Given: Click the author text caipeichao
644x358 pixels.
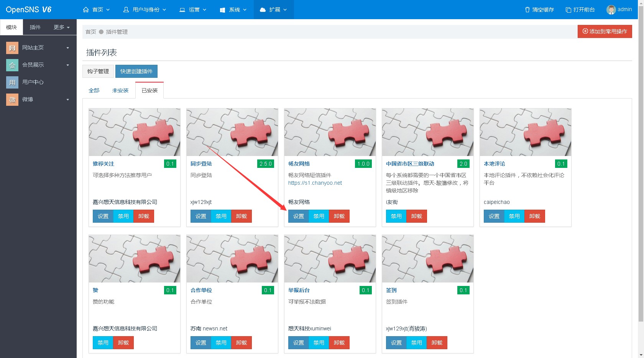Looking at the screenshot, I should 497,202.
